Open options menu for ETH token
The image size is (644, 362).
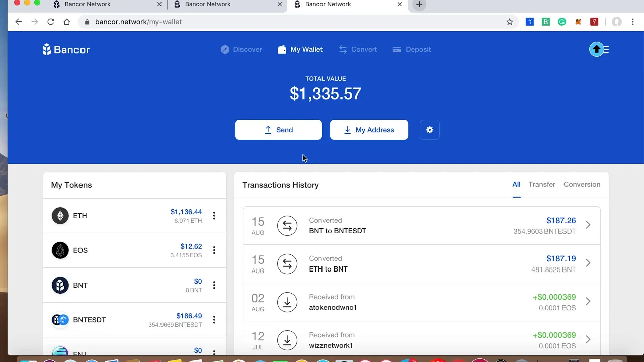(214, 216)
